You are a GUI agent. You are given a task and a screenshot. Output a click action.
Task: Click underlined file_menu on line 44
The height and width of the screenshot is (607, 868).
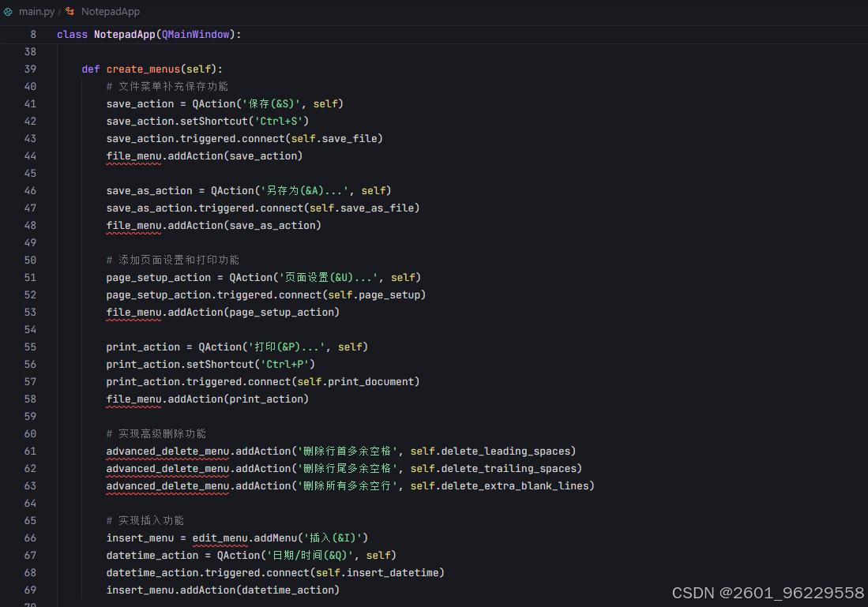coord(133,156)
